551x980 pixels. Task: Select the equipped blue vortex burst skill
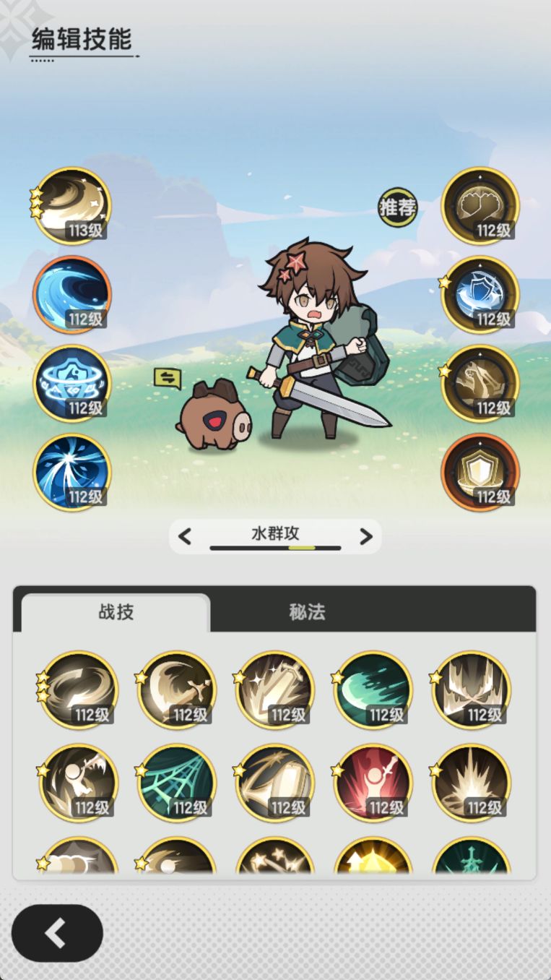coord(71,473)
